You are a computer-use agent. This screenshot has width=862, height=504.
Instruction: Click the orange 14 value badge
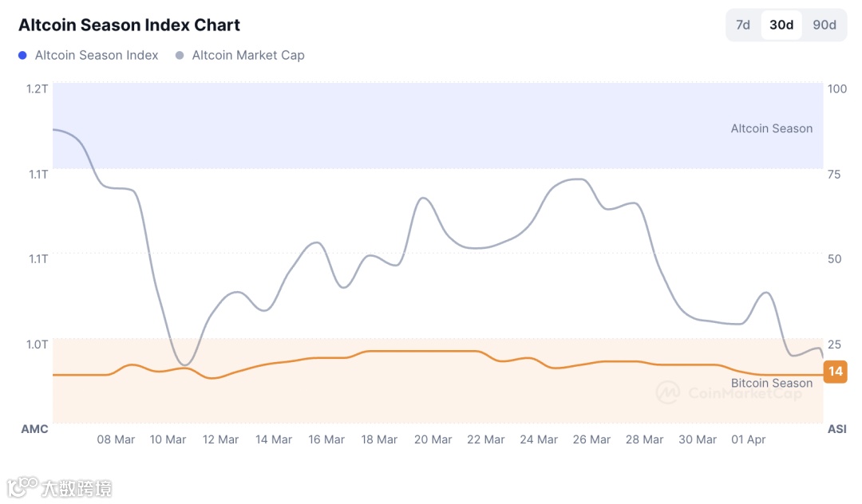click(836, 372)
